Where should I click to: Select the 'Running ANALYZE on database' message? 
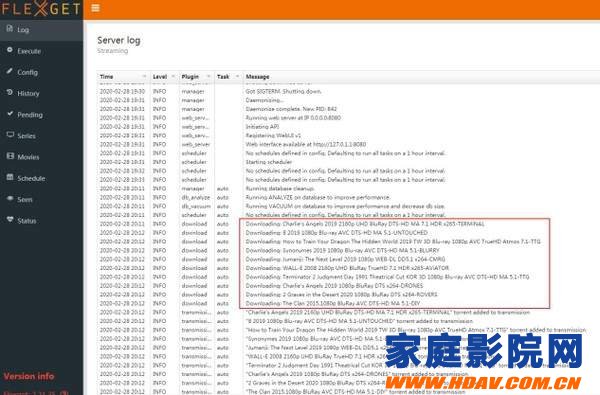tap(318, 197)
